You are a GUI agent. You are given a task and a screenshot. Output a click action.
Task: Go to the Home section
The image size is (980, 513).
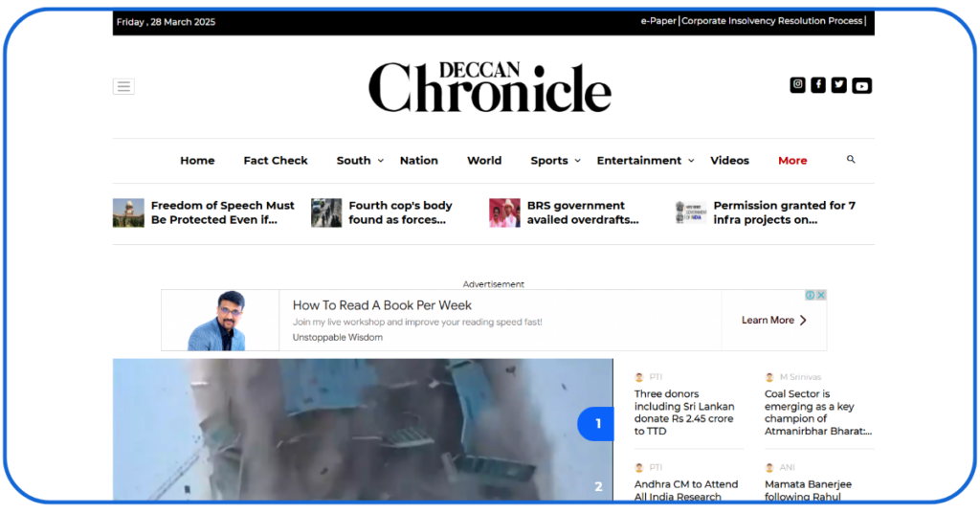197,161
